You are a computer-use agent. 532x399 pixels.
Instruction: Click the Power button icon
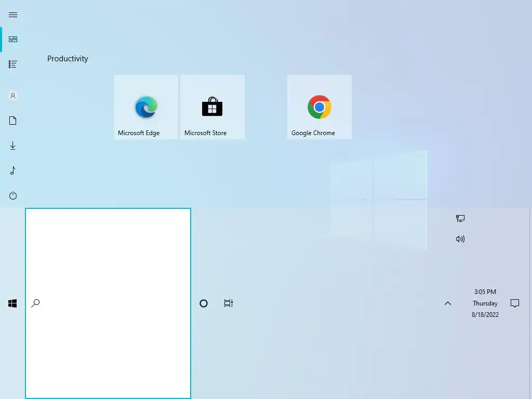click(x=13, y=195)
